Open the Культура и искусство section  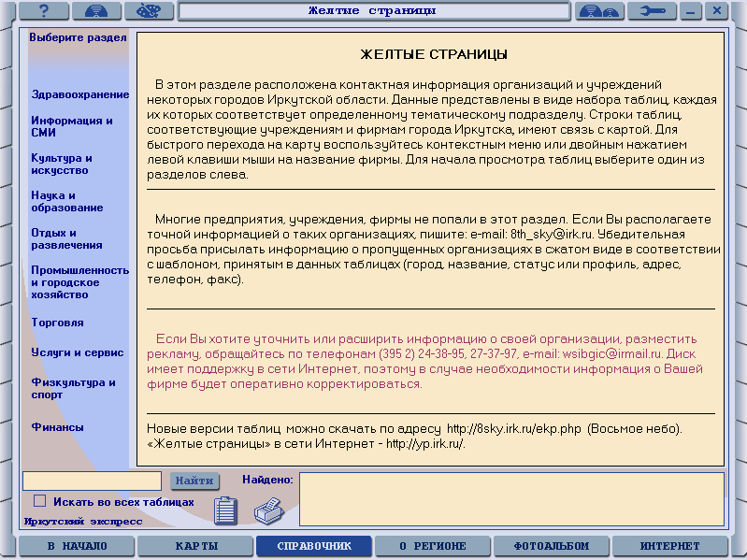click(x=62, y=164)
